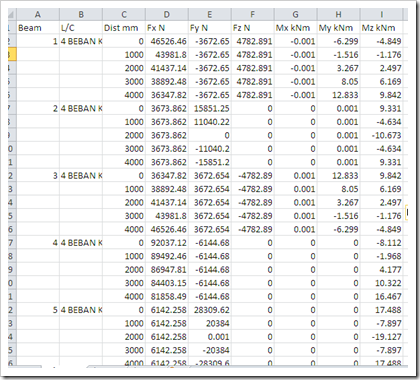Click the 'Mx kNm' header cell
The height and width of the screenshot is (380, 420).
(296, 28)
